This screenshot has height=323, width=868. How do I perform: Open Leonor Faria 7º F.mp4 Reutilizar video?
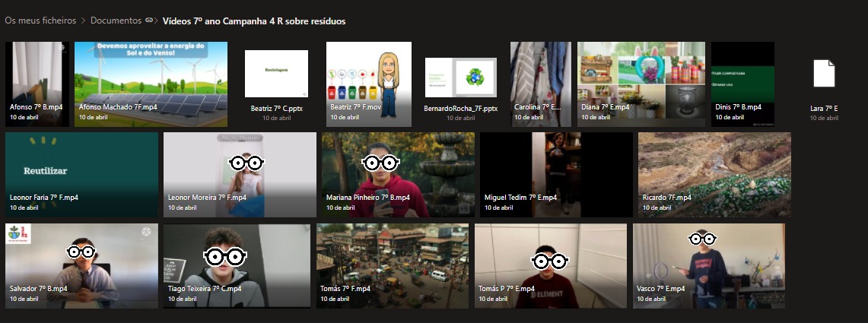pos(81,175)
